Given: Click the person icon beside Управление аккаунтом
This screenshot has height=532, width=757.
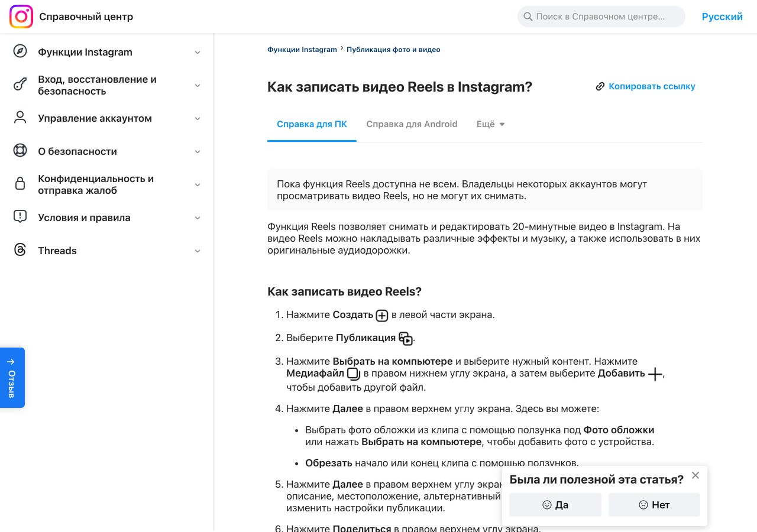Looking at the screenshot, I should tap(20, 118).
